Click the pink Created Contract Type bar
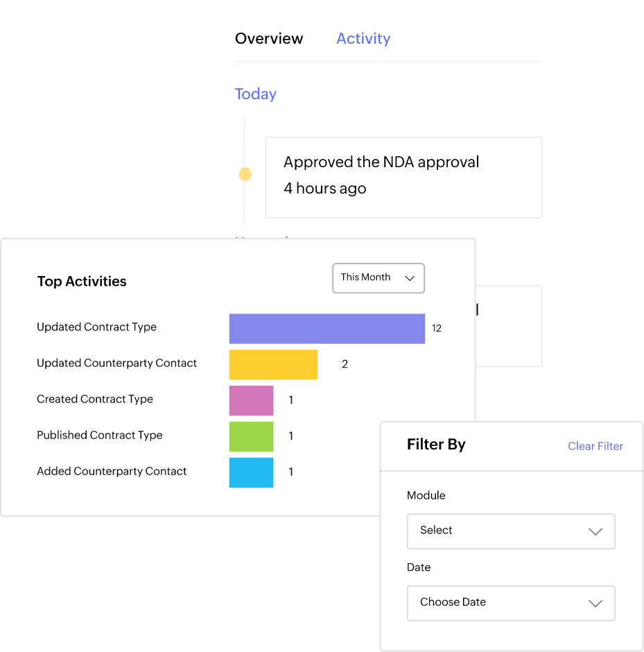Image resolution: width=644 pixels, height=652 pixels. pyautogui.click(x=251, y=401)
